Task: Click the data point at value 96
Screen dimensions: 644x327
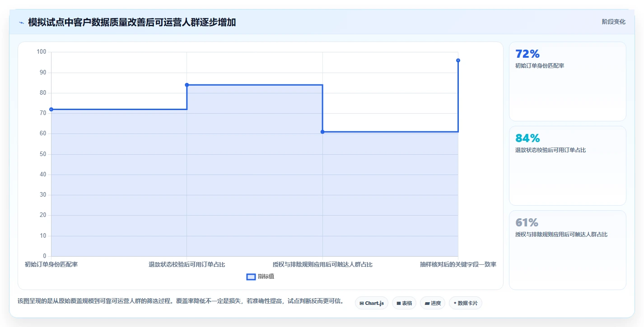Action: click(458, 60)
